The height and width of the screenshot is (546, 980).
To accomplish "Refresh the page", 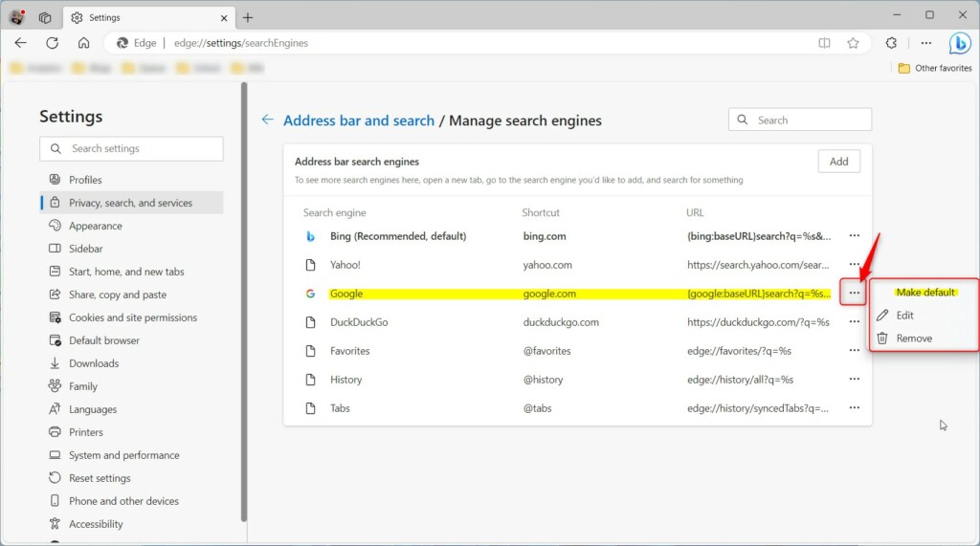I will (53, 43).
